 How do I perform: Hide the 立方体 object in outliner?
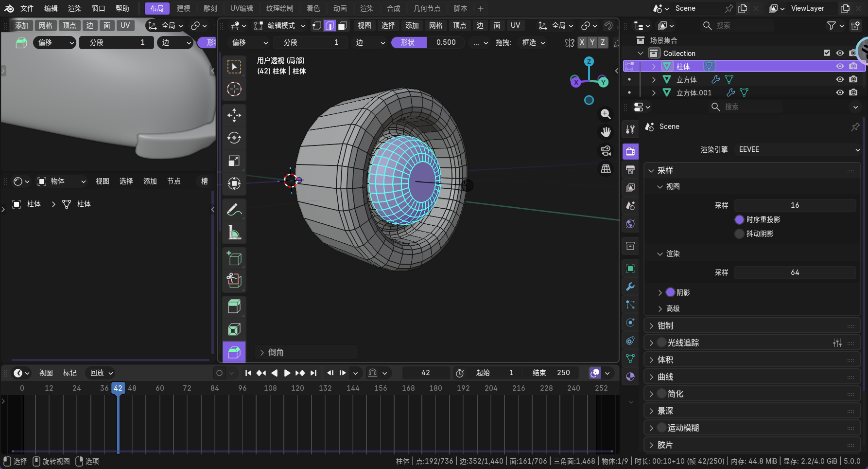click(840, 79)
